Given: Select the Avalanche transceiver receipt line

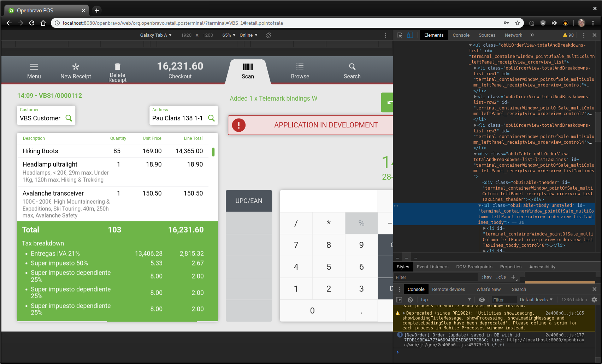Looking at the screenshot, I should coord(113,204).
